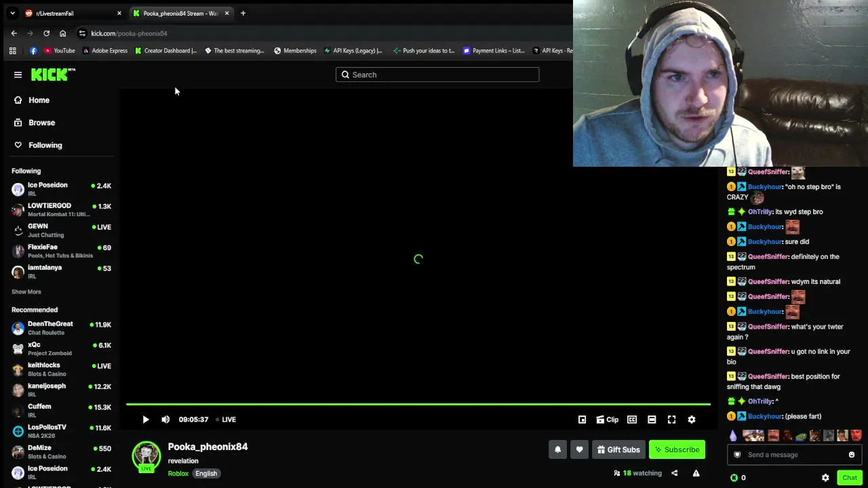Toggle notification bell for Pooka_pheonix84

557,449
